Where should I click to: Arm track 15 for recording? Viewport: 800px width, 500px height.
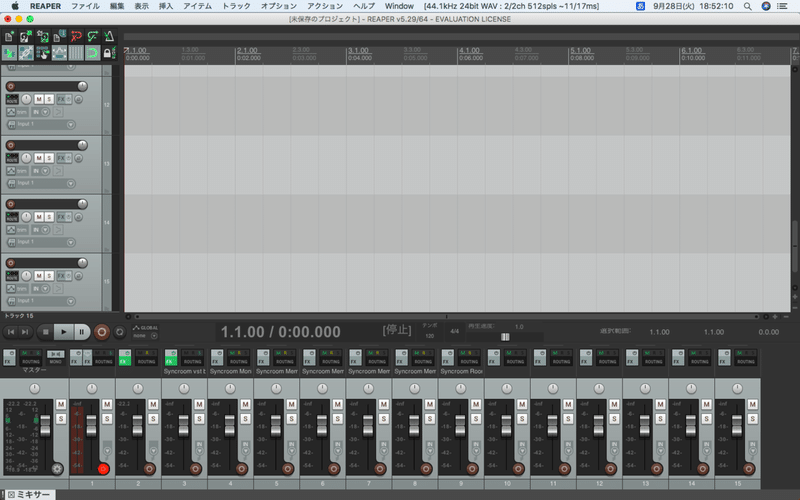coord(10,263)
